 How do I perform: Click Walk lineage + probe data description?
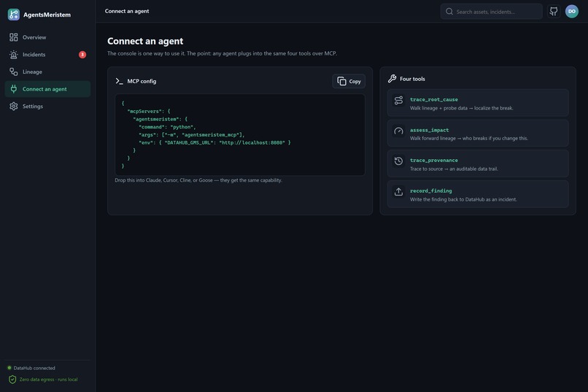[x=461, y=108]
